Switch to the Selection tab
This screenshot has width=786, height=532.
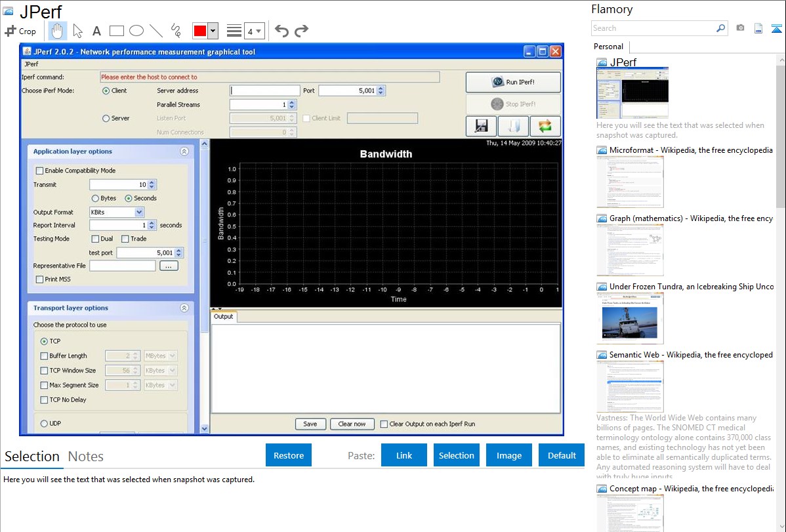(32, 457)
